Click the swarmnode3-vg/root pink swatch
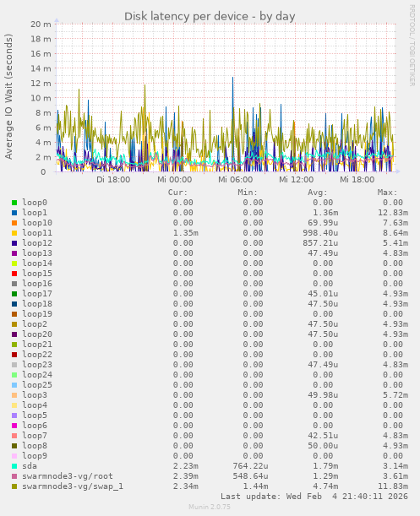Screen dimensions: 420x516 point(14,476)
